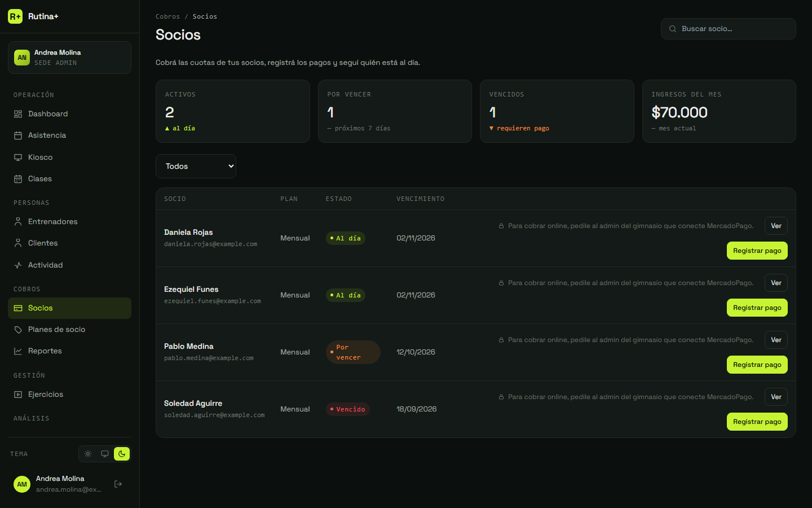Click the Actividad pulse icon
Image resolution: width=812 pixels, height=508 pixels.
pyautogui.click(x=18, y=265)
